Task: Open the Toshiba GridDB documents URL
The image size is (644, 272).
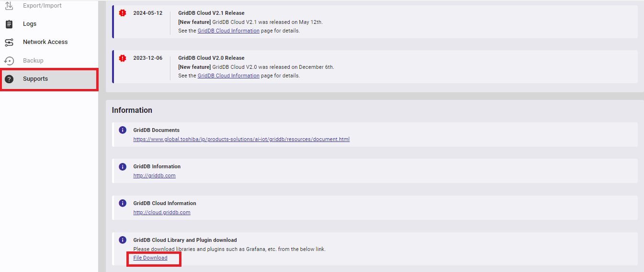Action: (x=241, y=139)
